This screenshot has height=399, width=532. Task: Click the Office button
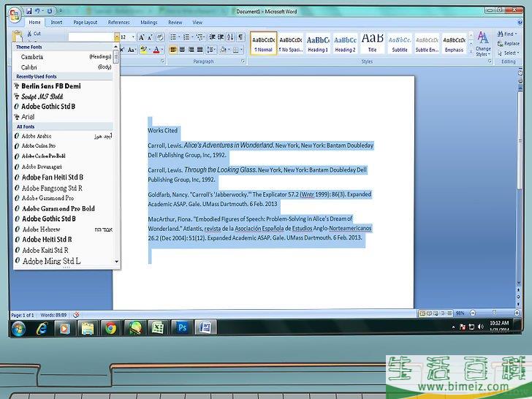15,15
